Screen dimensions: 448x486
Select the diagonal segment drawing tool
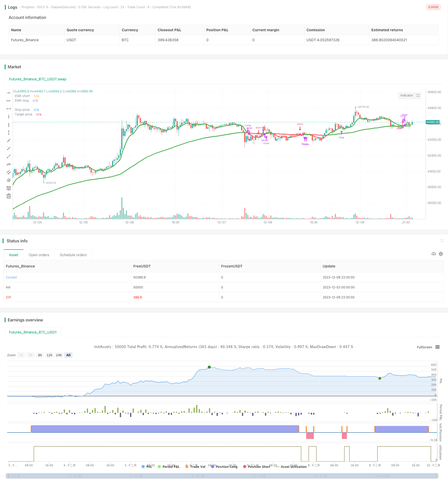tap(9, 156)
